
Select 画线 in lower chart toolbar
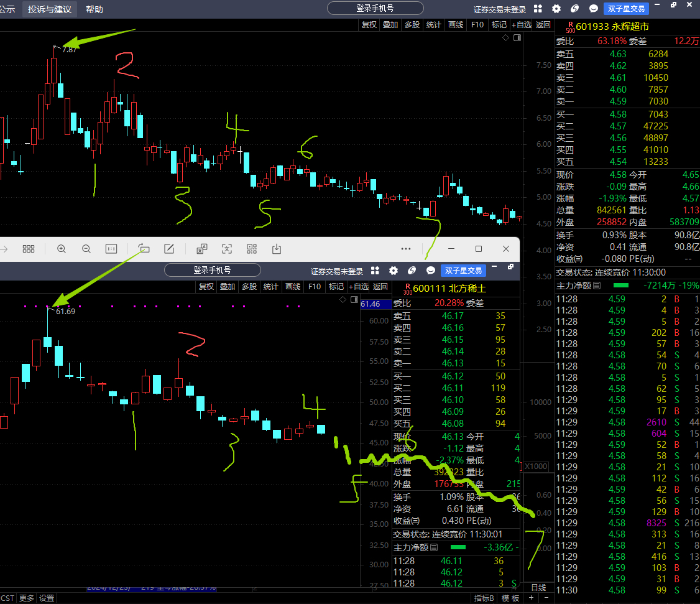click(292, 286)
